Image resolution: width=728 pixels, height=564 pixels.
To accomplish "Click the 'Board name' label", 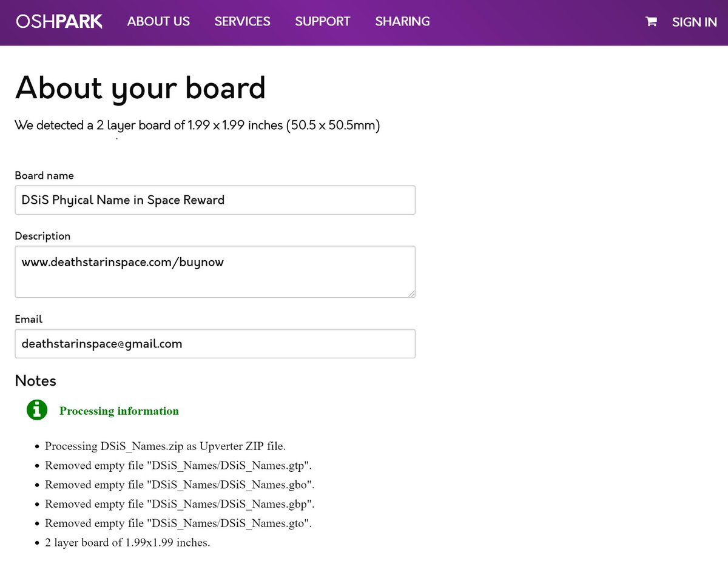I will pos(44,175).
